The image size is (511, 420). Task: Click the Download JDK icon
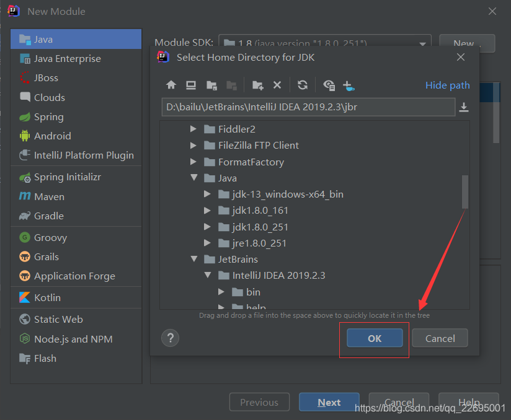349,85
